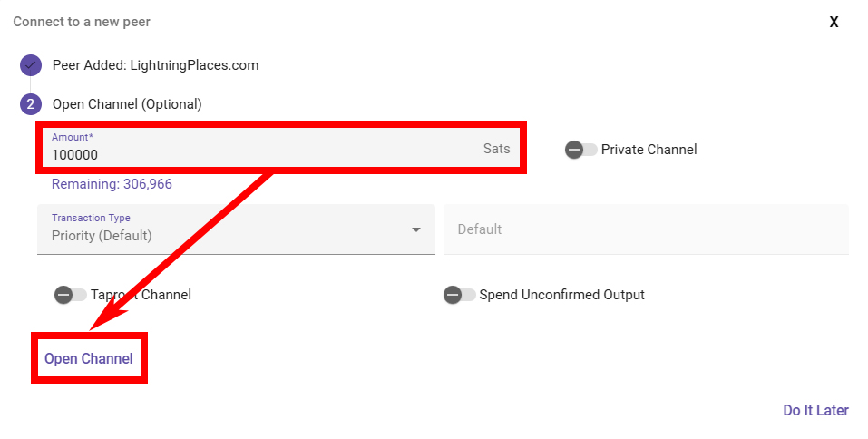Click the Spend Unconfirmed Output label

click(x=561, y=295)
